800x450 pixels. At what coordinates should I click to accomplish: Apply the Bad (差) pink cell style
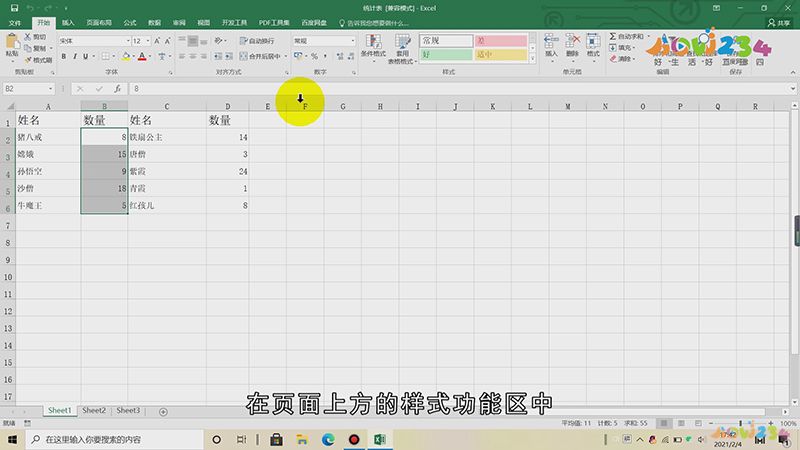click(x=501, y=40)
